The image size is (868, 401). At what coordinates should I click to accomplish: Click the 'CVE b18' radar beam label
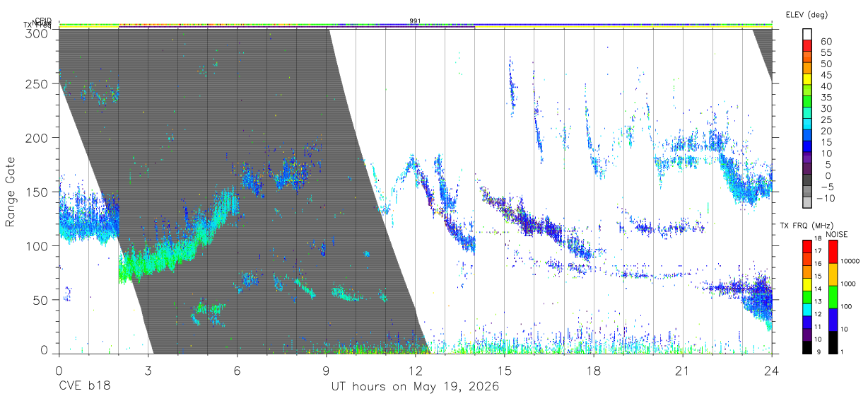coord(84,387)
